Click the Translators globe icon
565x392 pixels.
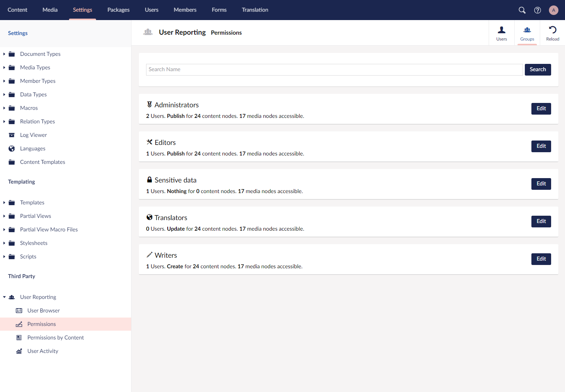149,217
